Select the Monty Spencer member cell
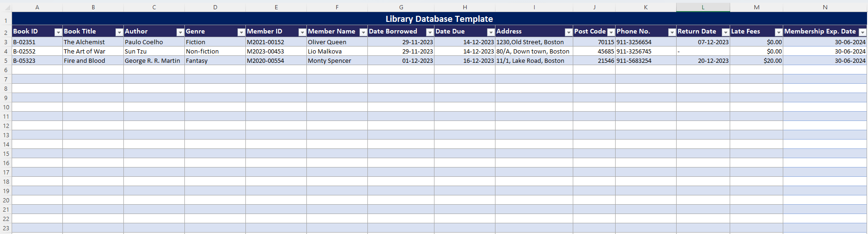Image resolution: width=868 pixels, height=234 pixels. tap(337, 60)
